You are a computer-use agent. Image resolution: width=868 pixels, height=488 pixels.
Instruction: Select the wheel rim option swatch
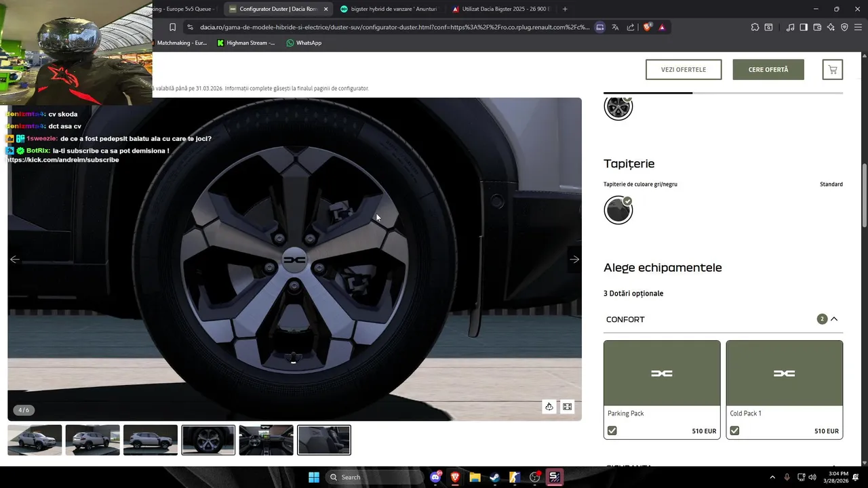(x=618, y=107)
